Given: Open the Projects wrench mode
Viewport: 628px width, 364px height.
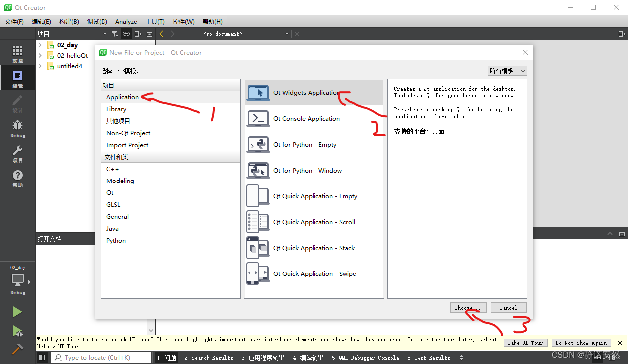Looking at the screenshot, I should point(17,153).
